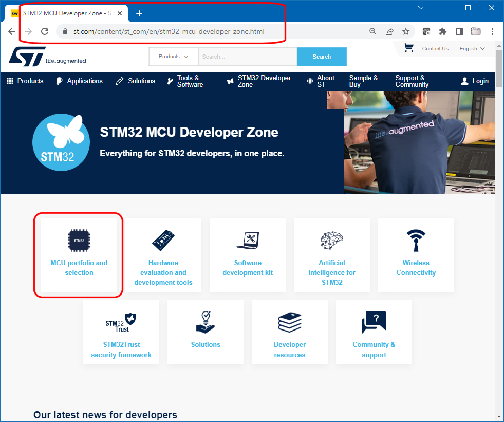Open the Tools & Software menu
The image size is (504, 422).
coord(185,81)
